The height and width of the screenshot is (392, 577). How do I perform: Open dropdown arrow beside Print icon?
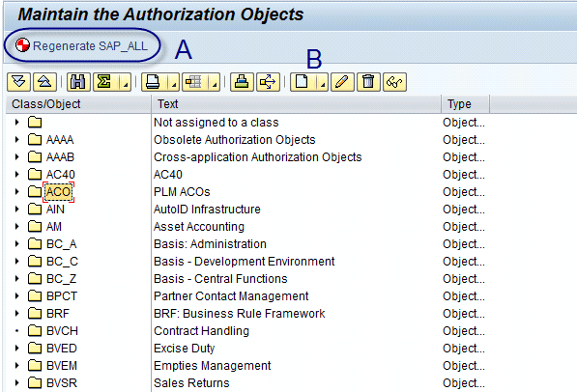click(173, 82)
